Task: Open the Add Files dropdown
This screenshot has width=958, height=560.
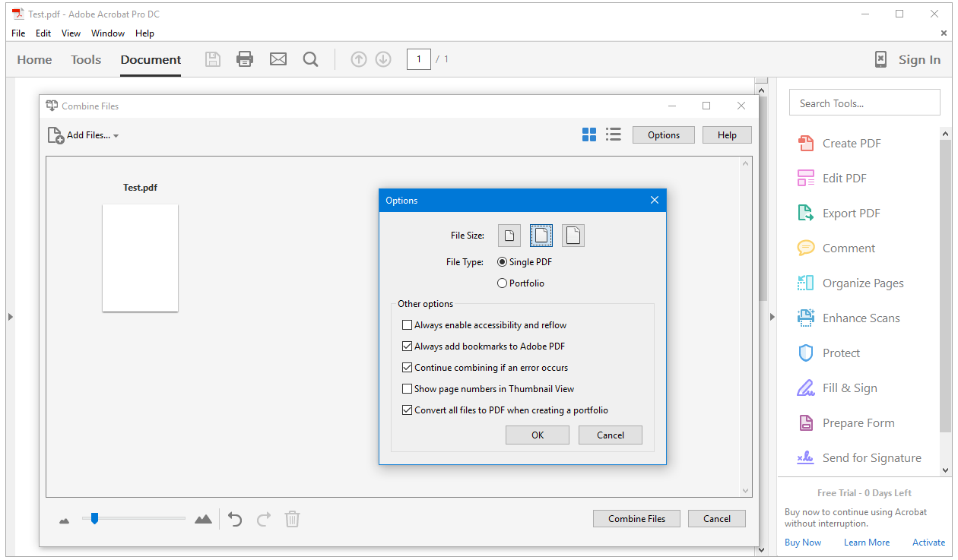Action: tap(84, 135)
